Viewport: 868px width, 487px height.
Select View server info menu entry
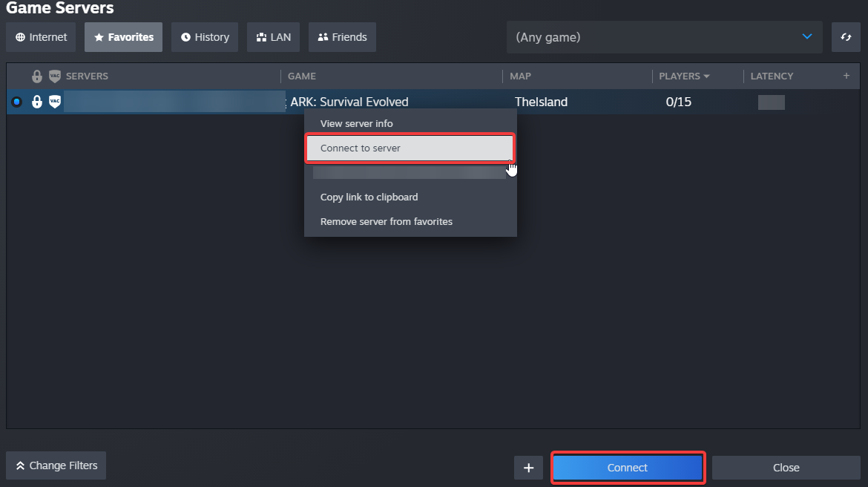pyautogui.click(x=357, y=123)
